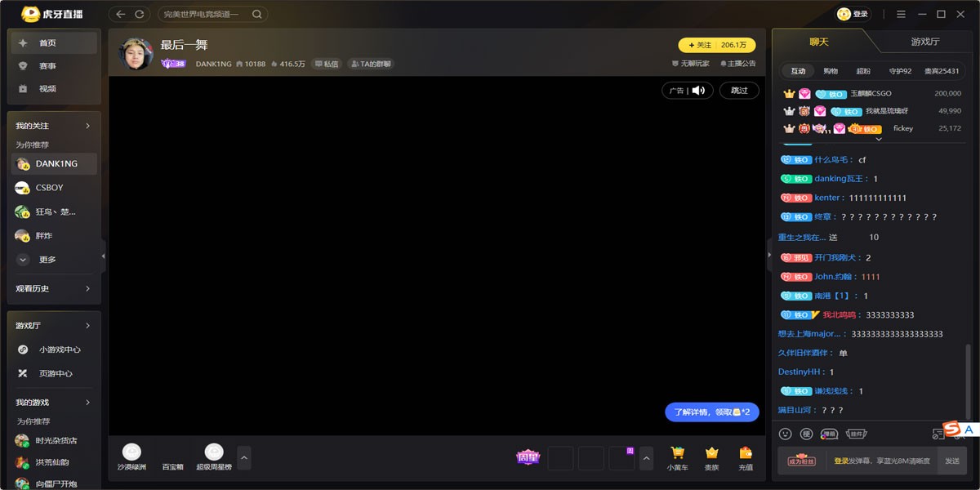Expand the 我的关注 section arrow

coord(87,126)
